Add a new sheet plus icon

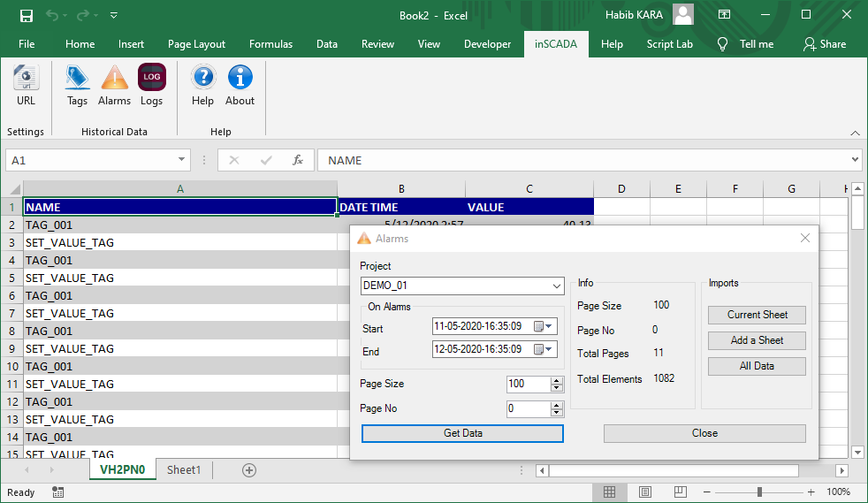pyautogui.click(x=249, y=470)
